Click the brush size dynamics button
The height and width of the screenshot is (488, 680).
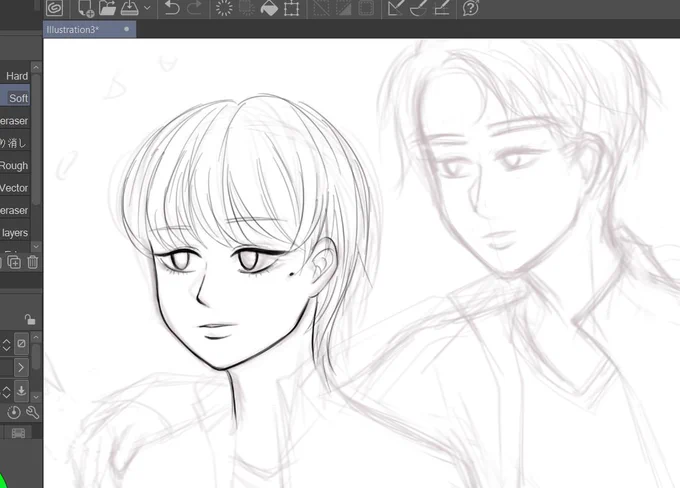pyautogui.click(x=21, y=344)
